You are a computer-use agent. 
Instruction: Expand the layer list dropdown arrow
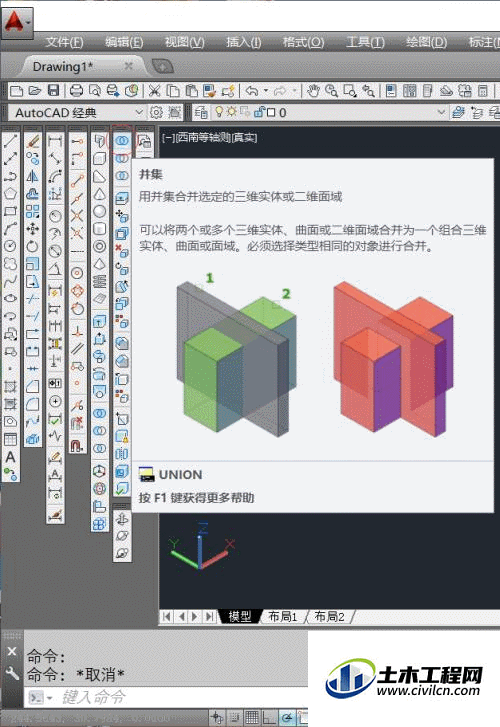441,112
